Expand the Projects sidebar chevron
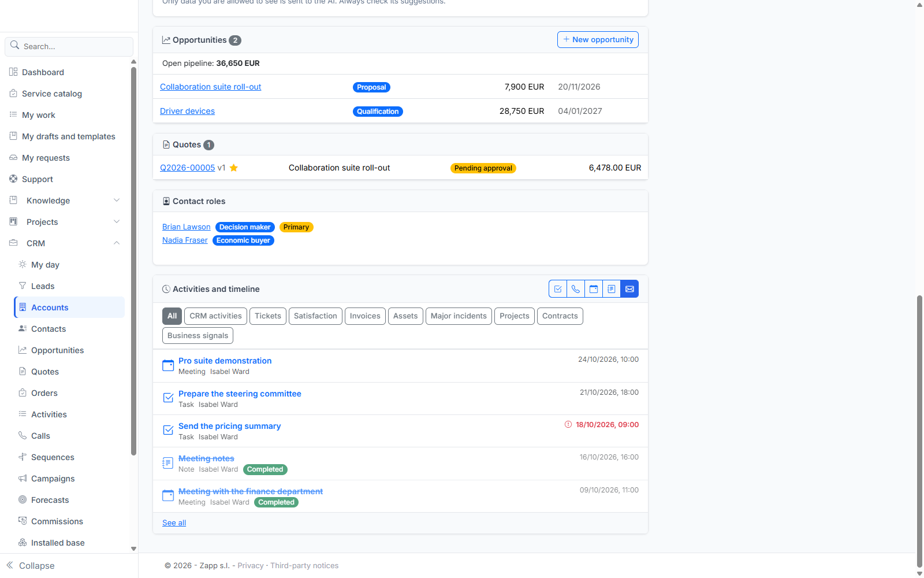 click(117, 221)
